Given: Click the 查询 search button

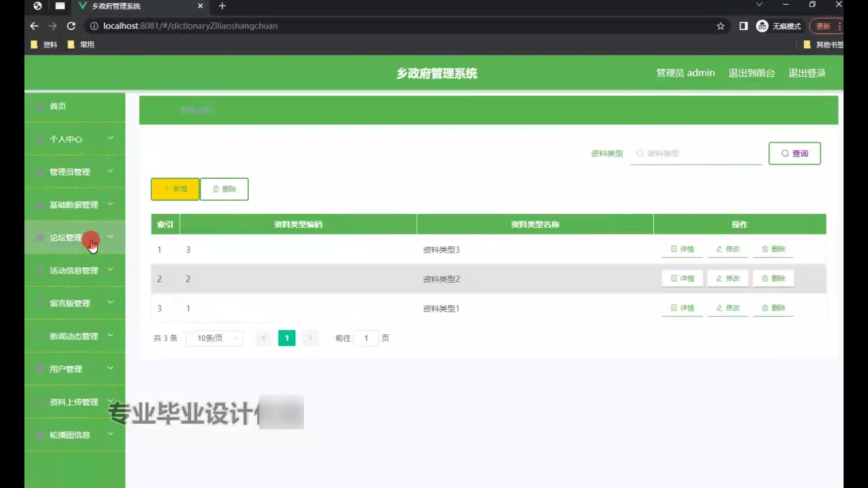Looking at the screenshot, I should coord(794,154).
